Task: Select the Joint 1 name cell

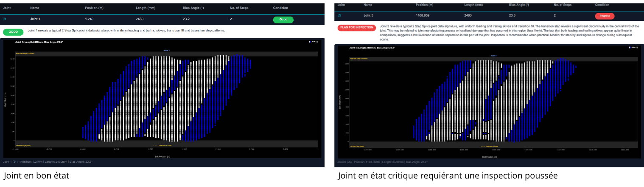Action: point(35,19)
